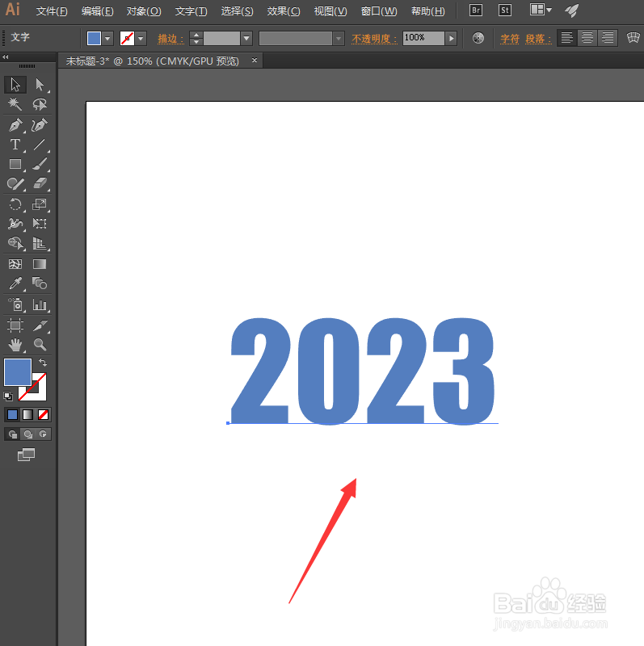
Task: Open the 效果(C) menu
Action: click(x=284, y=11)
